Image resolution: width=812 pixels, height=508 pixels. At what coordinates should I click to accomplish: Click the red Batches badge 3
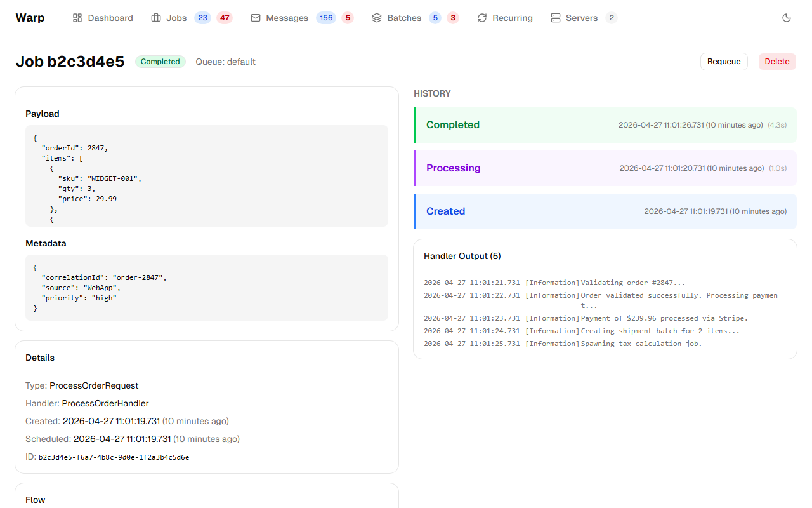pos(453,18)
